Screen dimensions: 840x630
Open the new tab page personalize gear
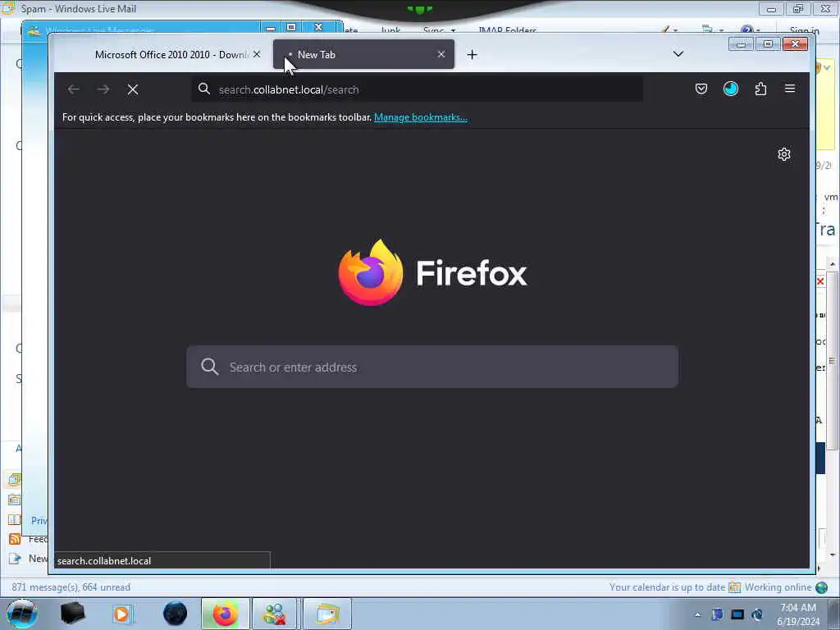[784, 154]
